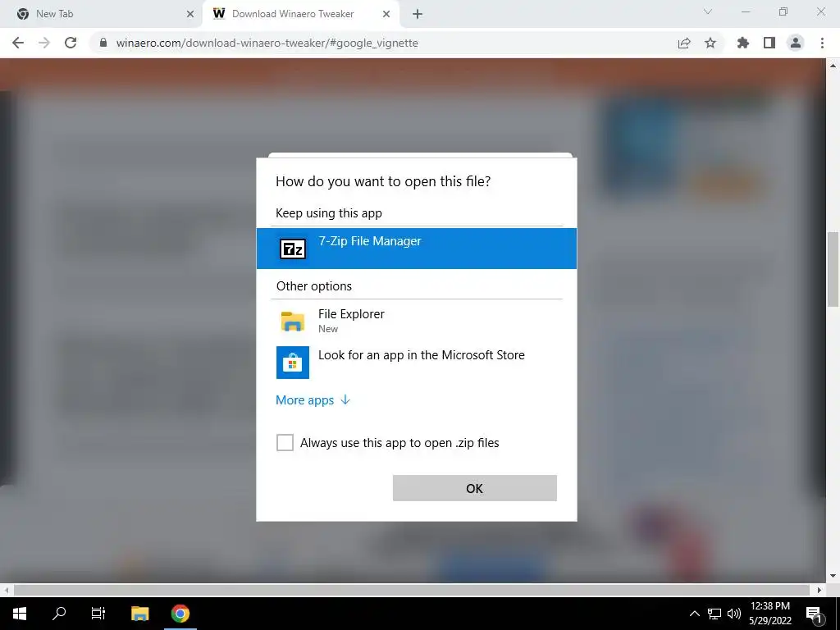Open the Action Center notifications
This screenshot has width=840, height=630.
(x=815, y=614)
